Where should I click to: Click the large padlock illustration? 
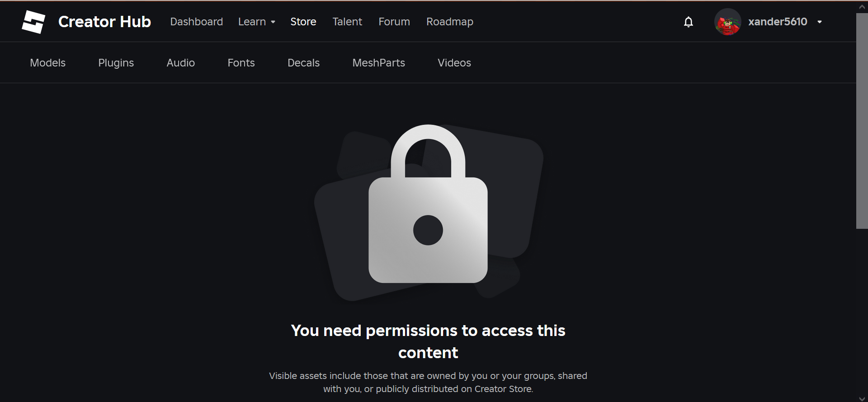tap(428, 204)
